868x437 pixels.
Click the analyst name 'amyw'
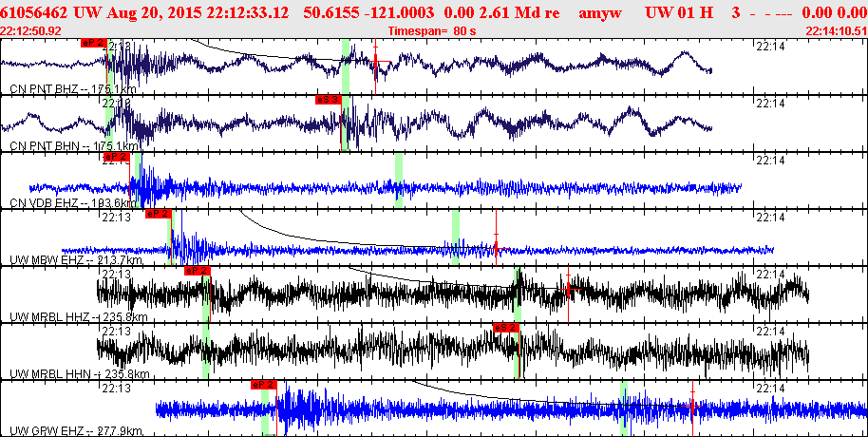[599, 12]
